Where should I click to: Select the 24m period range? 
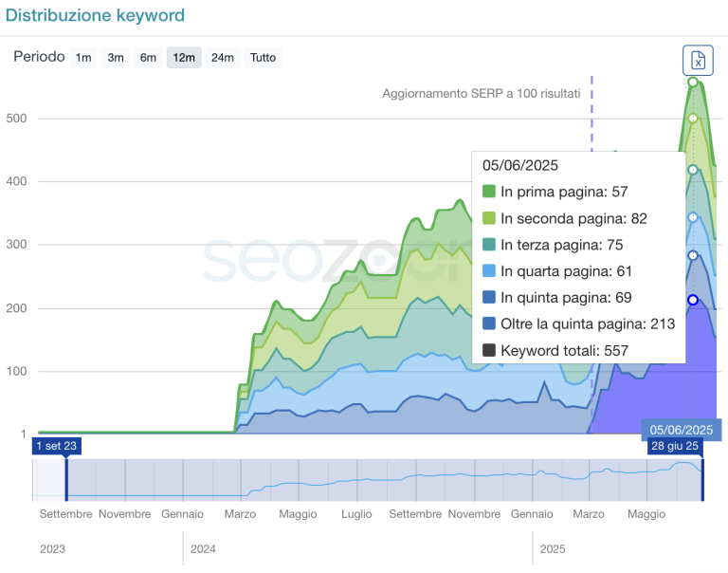223,58
